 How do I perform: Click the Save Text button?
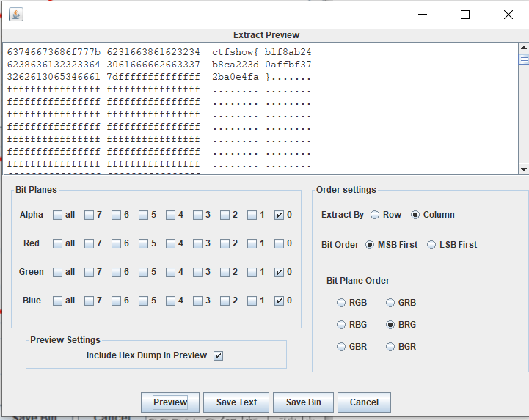[236, 402]
